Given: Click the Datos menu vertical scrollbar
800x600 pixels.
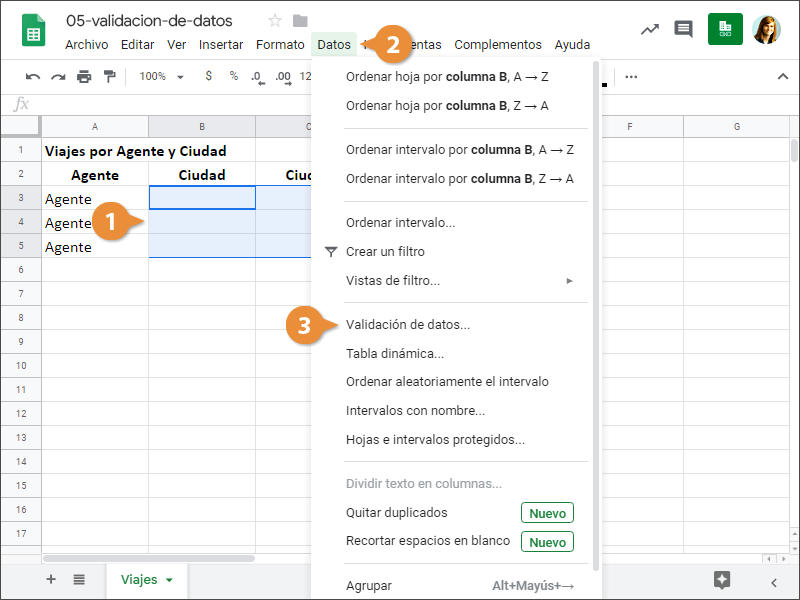Looking at the screenshot, I should pos(596,316).
